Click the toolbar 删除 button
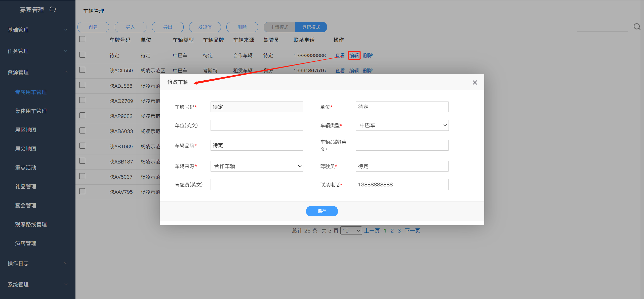This screenshot has width=644, height=299. (x=242, y=27)
